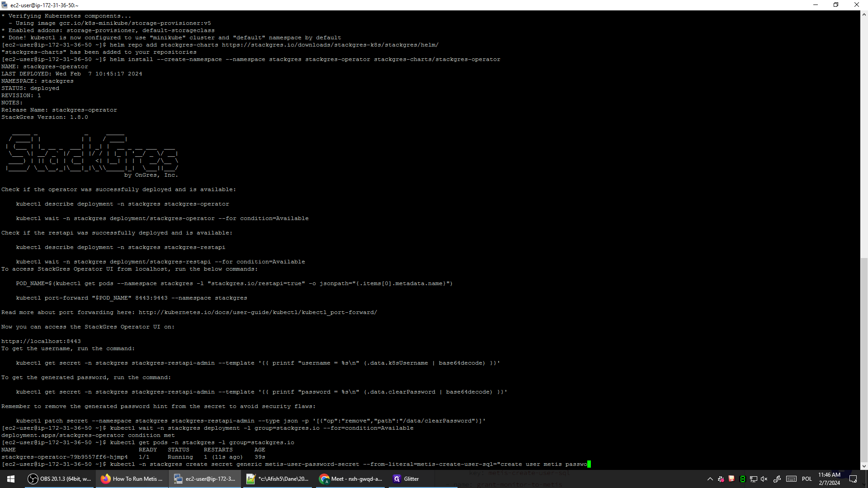Image resolution: width=868 pixels, height=488 pixels.
Task: Click the 'Release Name: stackgres-operator' line
Action: [59, 110]
